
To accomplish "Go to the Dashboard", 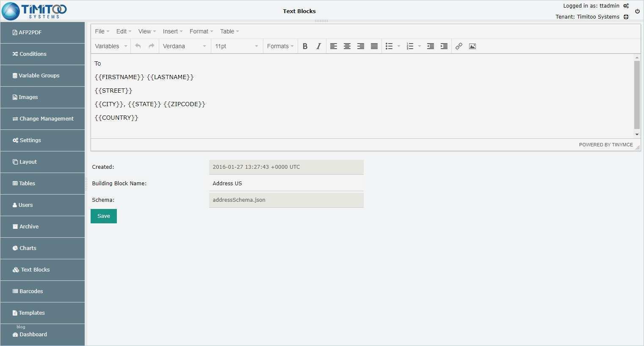I will tap(42, 335).
